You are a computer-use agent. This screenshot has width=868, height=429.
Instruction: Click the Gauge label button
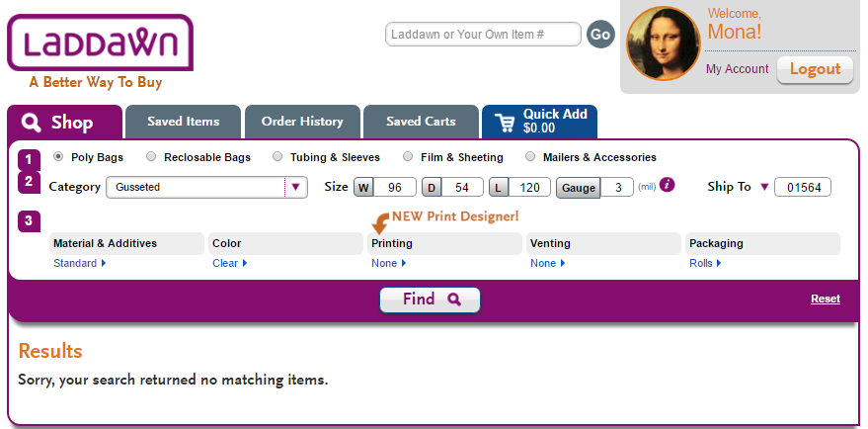[x=579, y=188]
